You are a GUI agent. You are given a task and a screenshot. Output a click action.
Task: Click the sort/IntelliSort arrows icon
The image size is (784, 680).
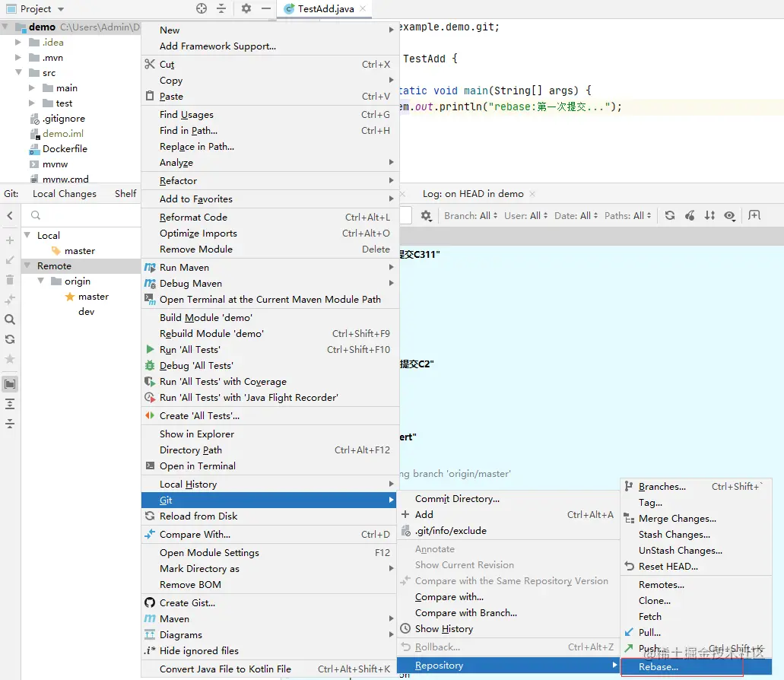[709, 215]
